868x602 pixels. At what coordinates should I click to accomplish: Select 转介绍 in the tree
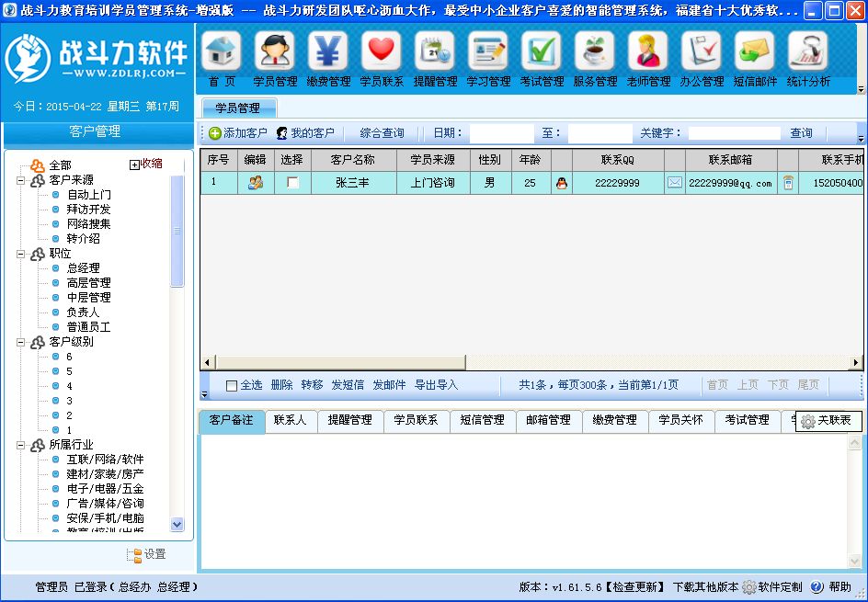coord(84,239)
